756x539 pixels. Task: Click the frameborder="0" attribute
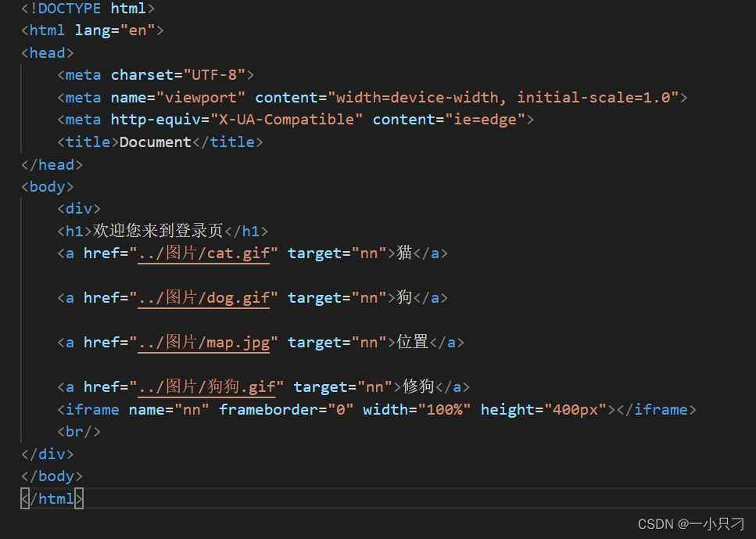(286, 409)
